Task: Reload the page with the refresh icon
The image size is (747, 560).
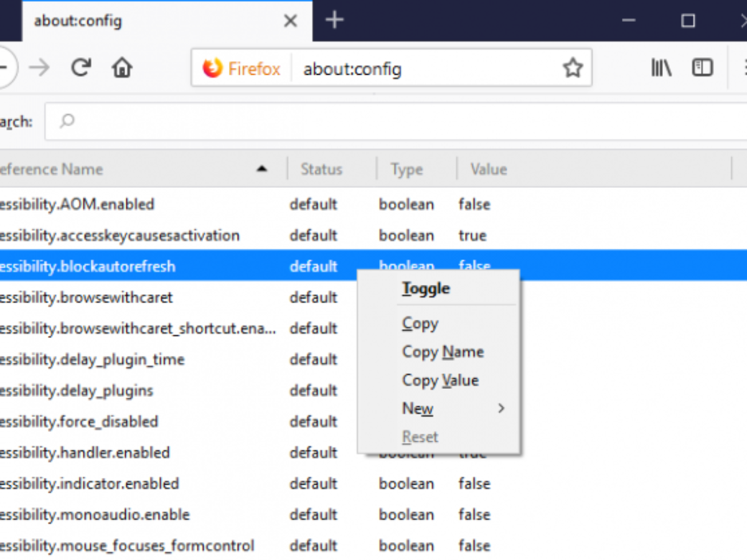Action: pyautogui.click(x=81, y=67)
